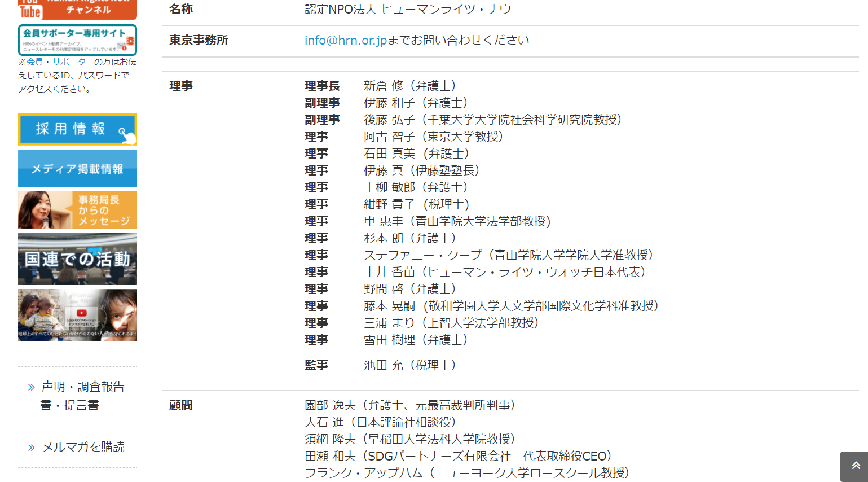Click 三浦 まり（上智大学法学部教授）
Image resolution: width=868 pixels, height=482 pixels.
(x=452, y=323)
